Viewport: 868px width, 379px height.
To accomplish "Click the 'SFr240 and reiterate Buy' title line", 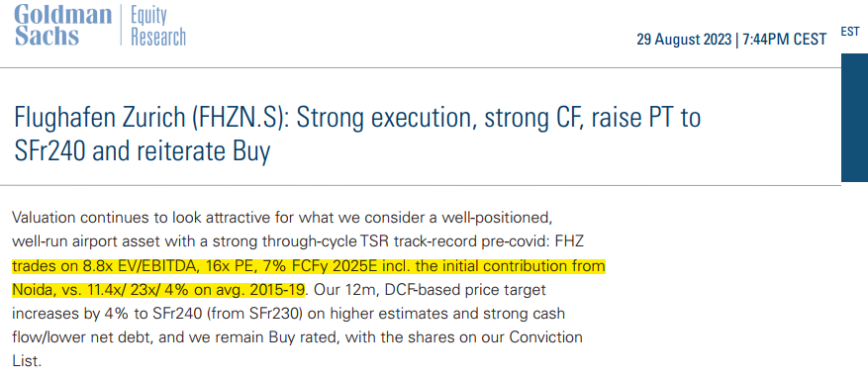I will [142, 150].
